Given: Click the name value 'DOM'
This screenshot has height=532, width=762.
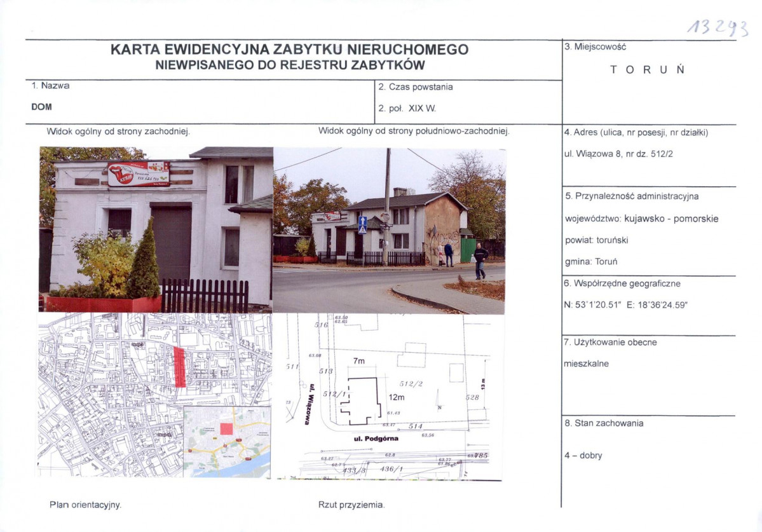Looking at the screenshot, I should (x=42, y=107).
